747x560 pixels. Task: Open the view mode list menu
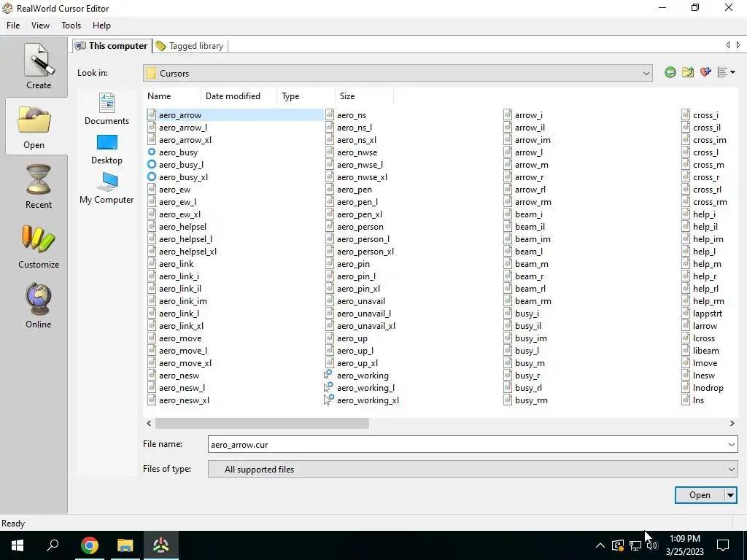click(726, 72)
